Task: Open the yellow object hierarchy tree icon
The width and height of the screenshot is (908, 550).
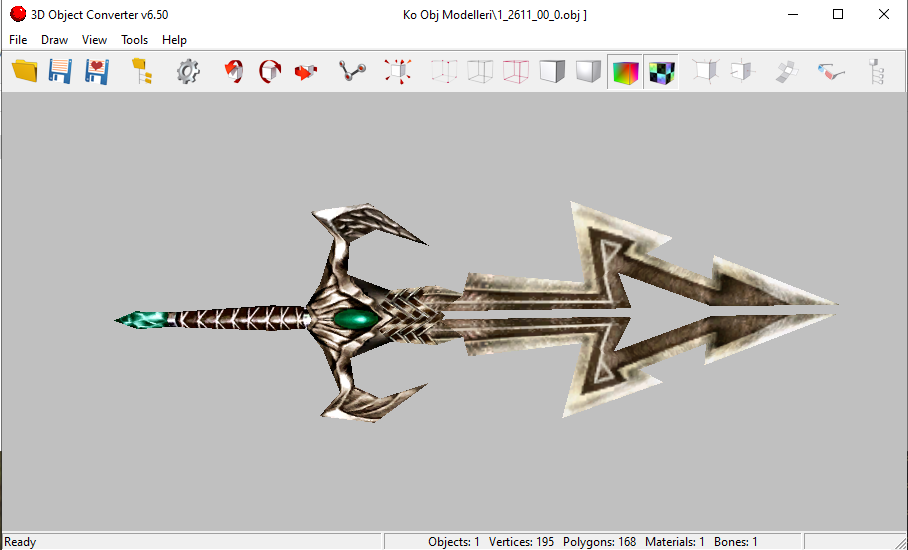Action: click(142, 72)
